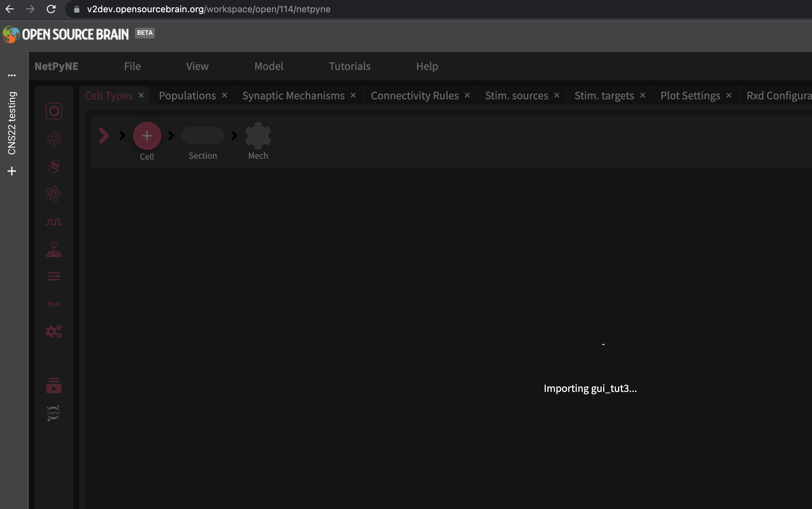Open the Populations sidebar icon
This screenshot has height=509, width=812.
54,139
